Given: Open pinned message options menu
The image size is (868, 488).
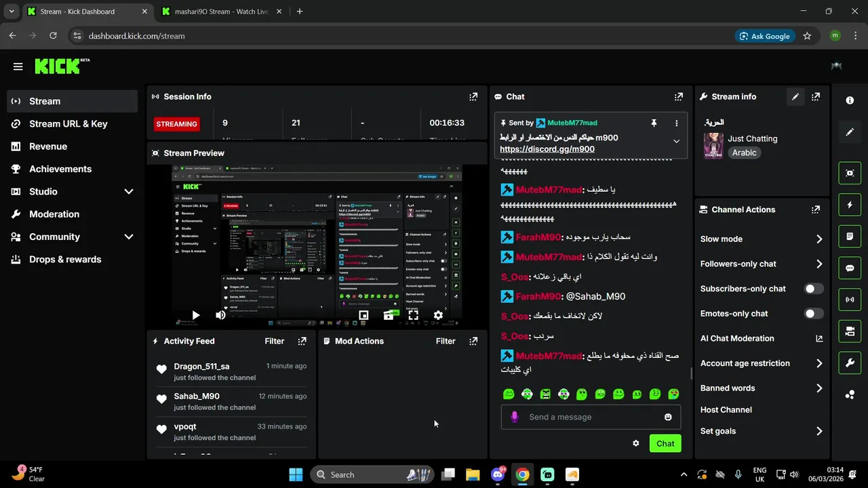Looking at the screenshot, I should (x=676, y=123).
